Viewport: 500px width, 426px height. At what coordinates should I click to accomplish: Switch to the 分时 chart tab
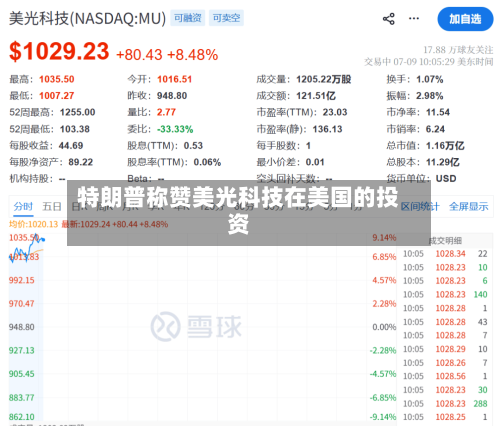tap(23, 207)
